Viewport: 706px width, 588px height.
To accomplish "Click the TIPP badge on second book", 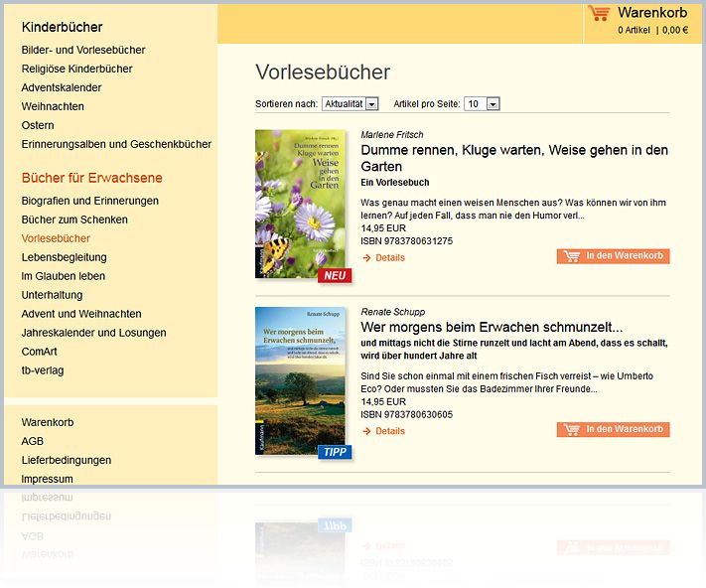I will [335, 452].
